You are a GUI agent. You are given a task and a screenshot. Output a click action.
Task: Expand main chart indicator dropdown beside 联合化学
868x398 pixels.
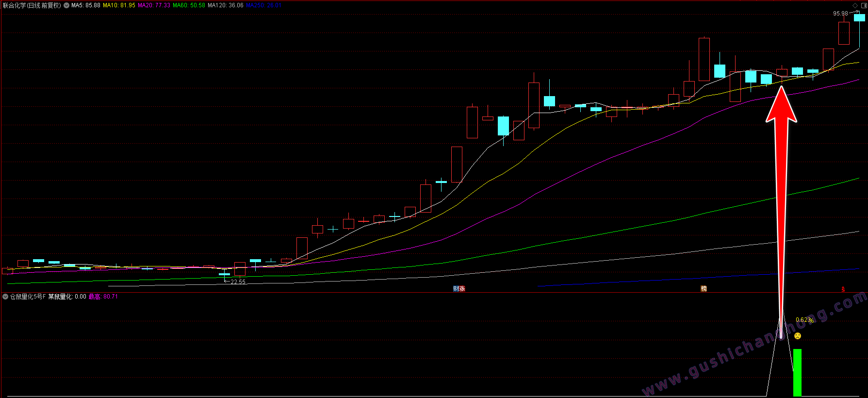pos(66,5)
